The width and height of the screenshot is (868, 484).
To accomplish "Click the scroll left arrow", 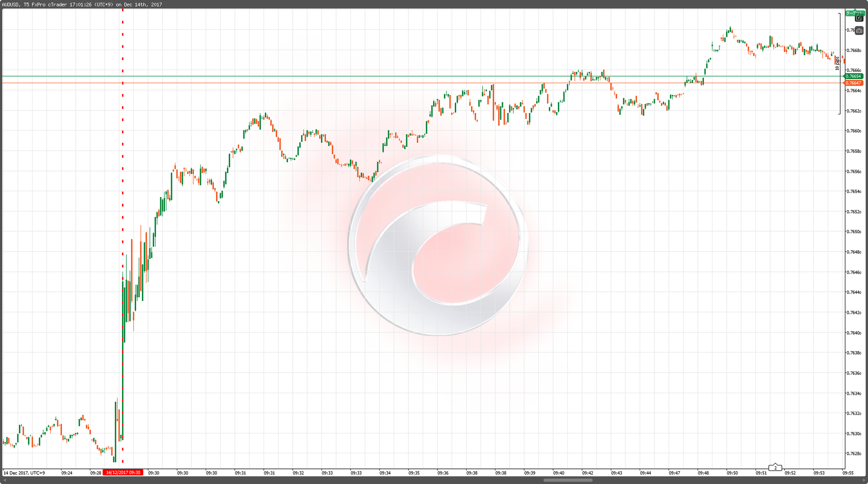I will coord(4,480).
